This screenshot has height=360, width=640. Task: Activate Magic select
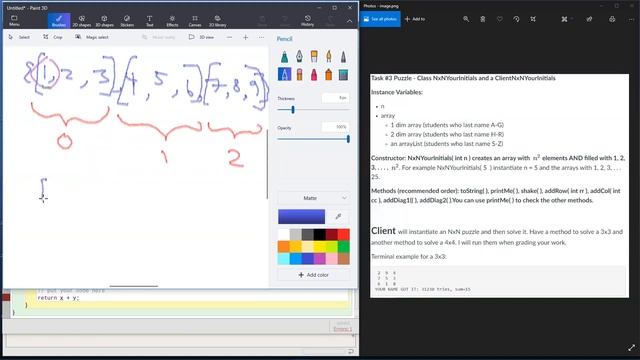[92, 37]
